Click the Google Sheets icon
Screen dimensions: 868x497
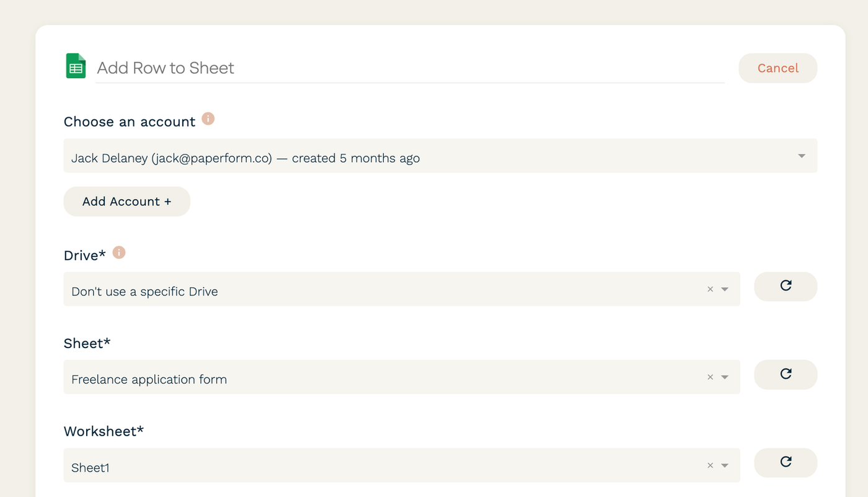76,66
